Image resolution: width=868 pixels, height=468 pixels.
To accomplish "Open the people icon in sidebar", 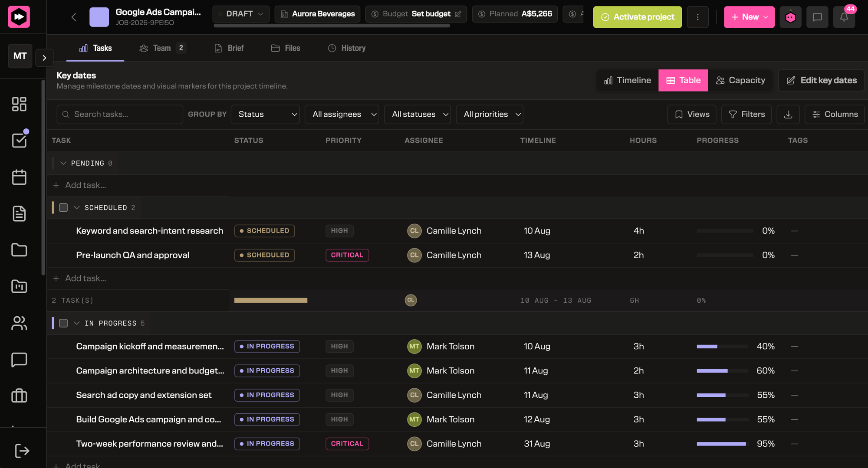I will pos(19,323).
